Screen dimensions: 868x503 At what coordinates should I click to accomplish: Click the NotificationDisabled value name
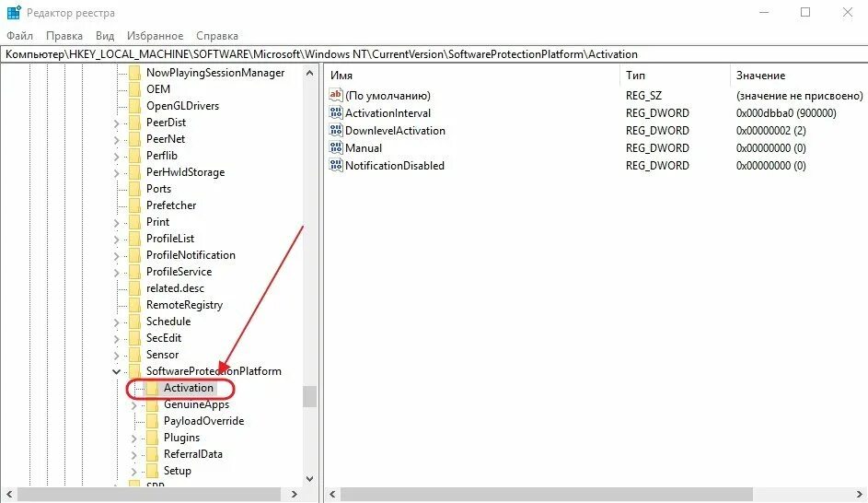coord(395,166)
